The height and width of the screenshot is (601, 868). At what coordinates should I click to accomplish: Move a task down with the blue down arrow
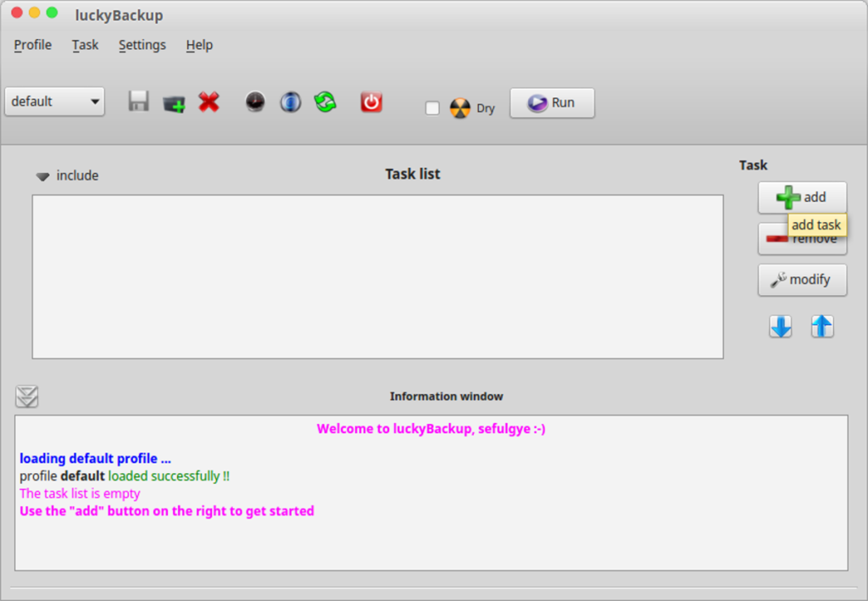click(x=780, y=326)
